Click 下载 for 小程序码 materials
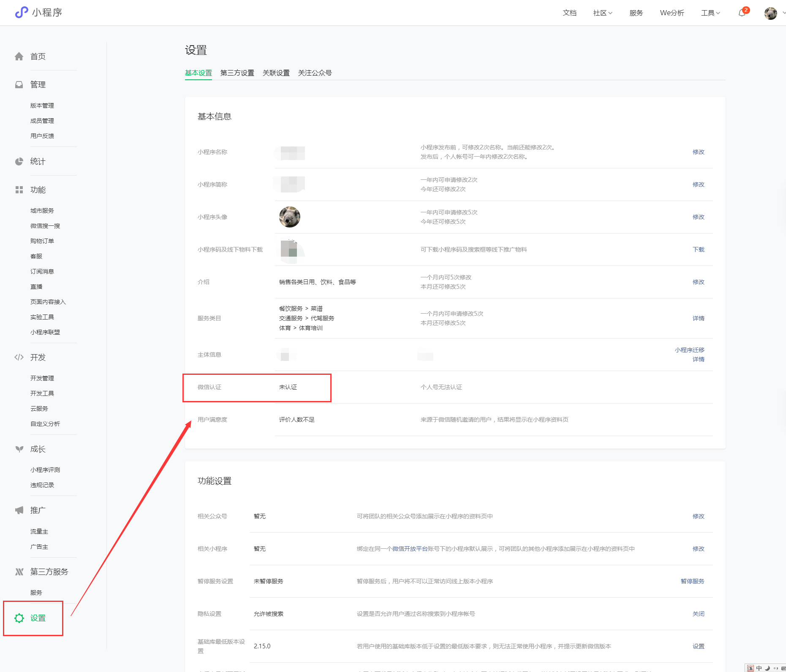The height and width of the screenshot is (672, 786). tap(699, 249)
